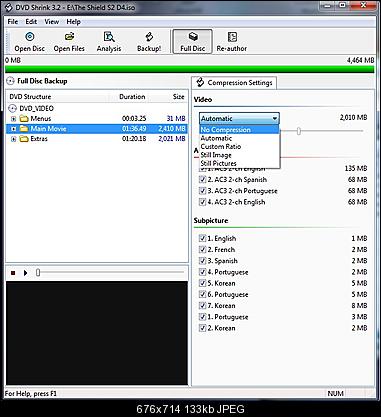The image size is (381, 417).
Task: Toggle audio track 4 AC3 2-ch English
Action: click(202, 202)
